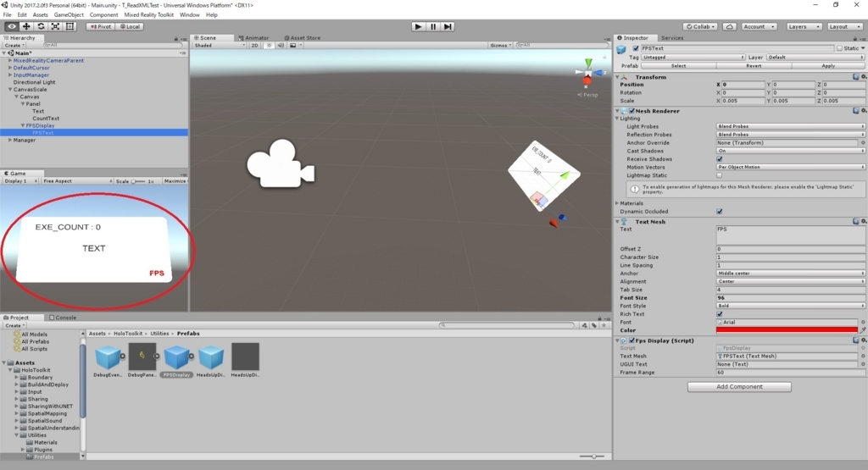Image resolution: width=868 pixels, height=470 pixels.
Task: Open the Light Probes dropdown
Action: (x=790, y=127)
